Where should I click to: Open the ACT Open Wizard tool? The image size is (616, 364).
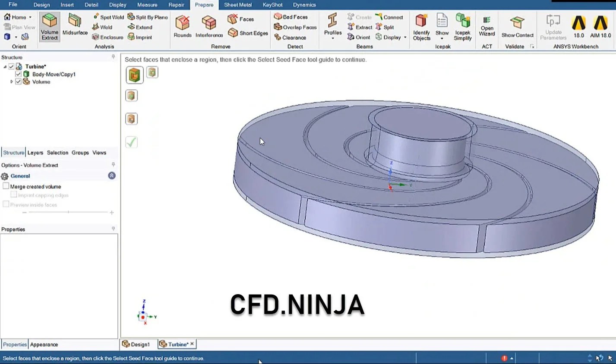tap(486, 27)
